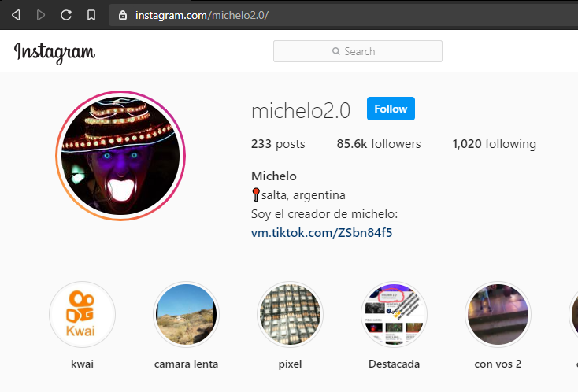578x392 pixels.
Task: Bookmark this page with bookmark icon
Action: point(91,15)
